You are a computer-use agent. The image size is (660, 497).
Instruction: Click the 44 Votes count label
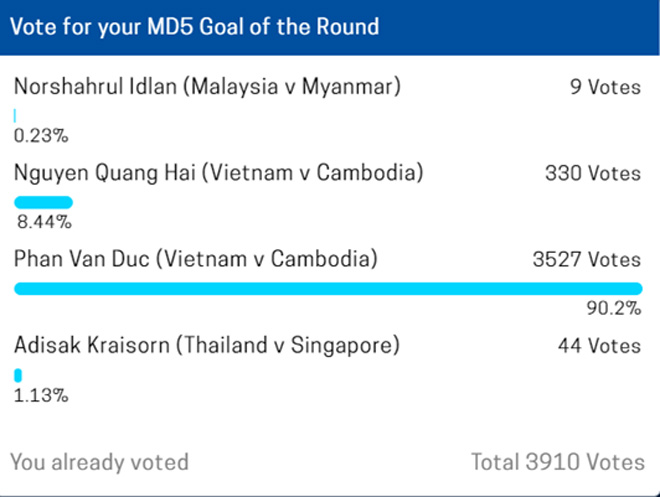pos(599,346)
